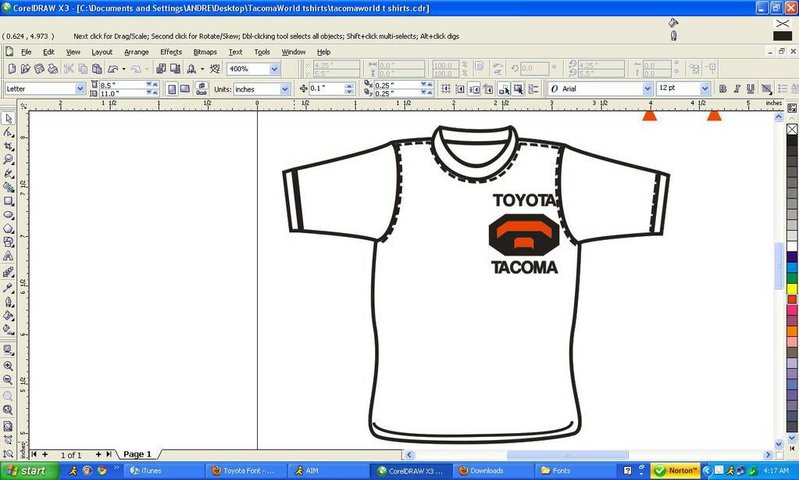799x480 pixels.
Task: Click the Zoom Out magnifier icon
Action: coord(8,380)
